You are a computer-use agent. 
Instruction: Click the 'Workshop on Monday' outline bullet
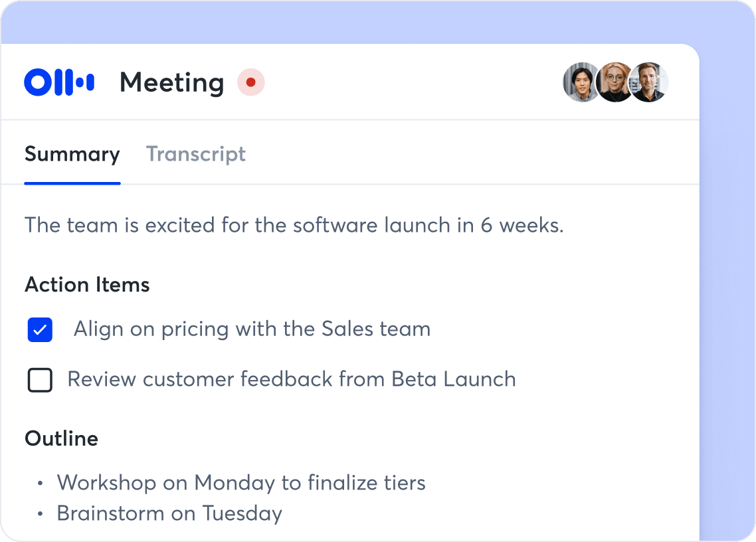click(242, 483)
